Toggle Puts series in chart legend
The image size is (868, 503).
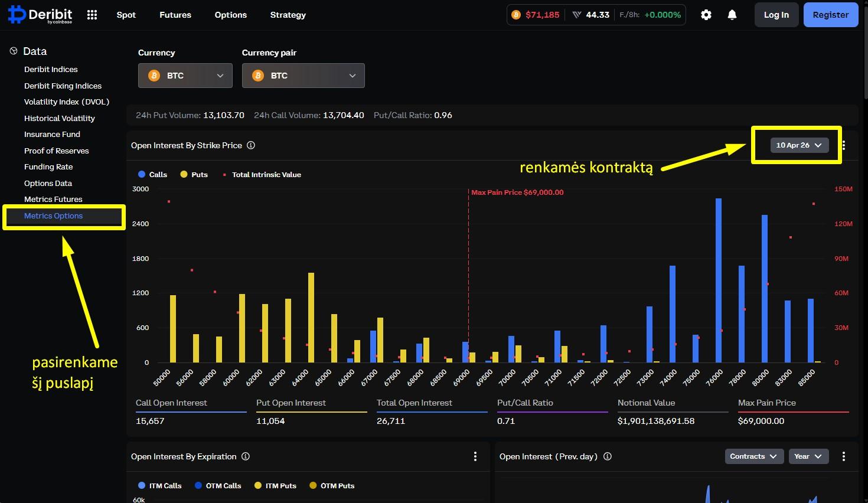(x=194, y=175)
